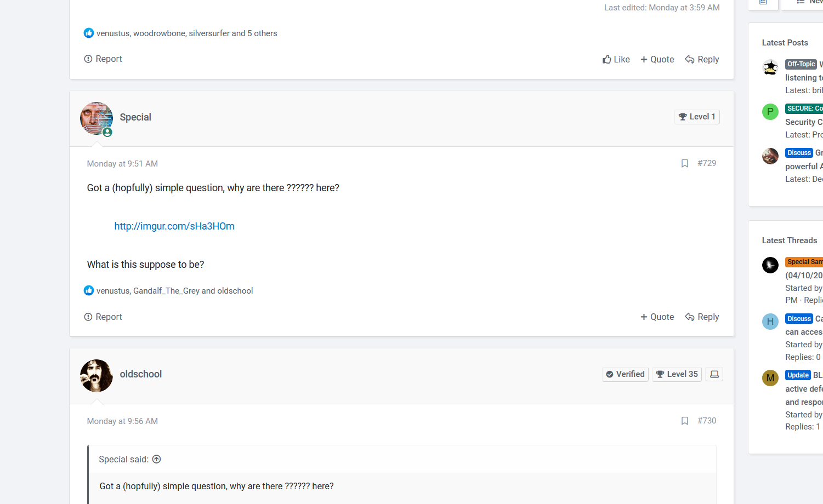Open oldschool's profile avatar
Screen dimensions: 823x504
[x=97, y=376]
